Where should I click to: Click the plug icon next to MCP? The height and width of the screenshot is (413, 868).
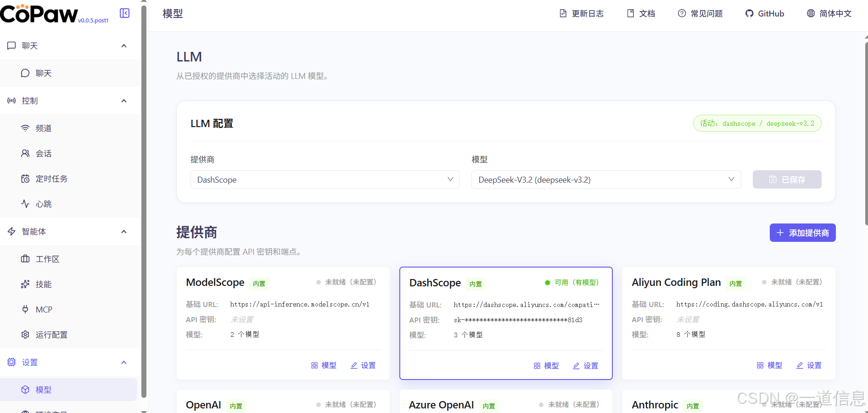click(x=25, y=309)
